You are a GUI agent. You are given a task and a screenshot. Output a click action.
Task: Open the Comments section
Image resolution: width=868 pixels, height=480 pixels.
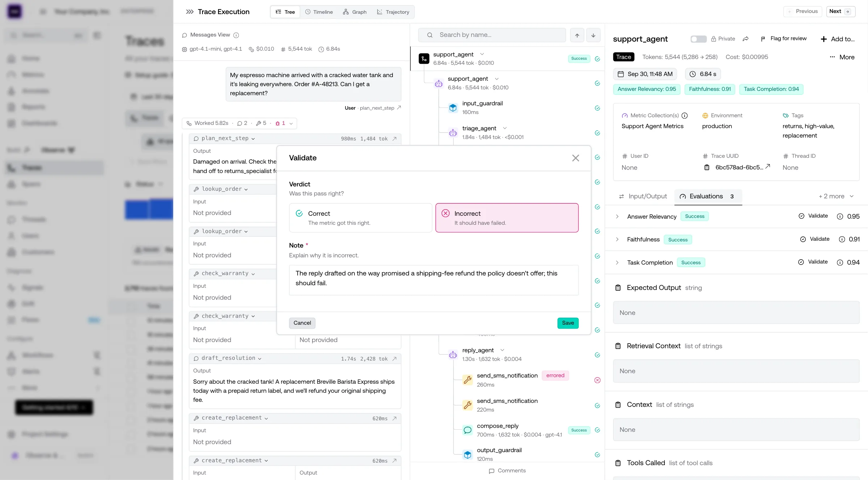tap(507, 471)
